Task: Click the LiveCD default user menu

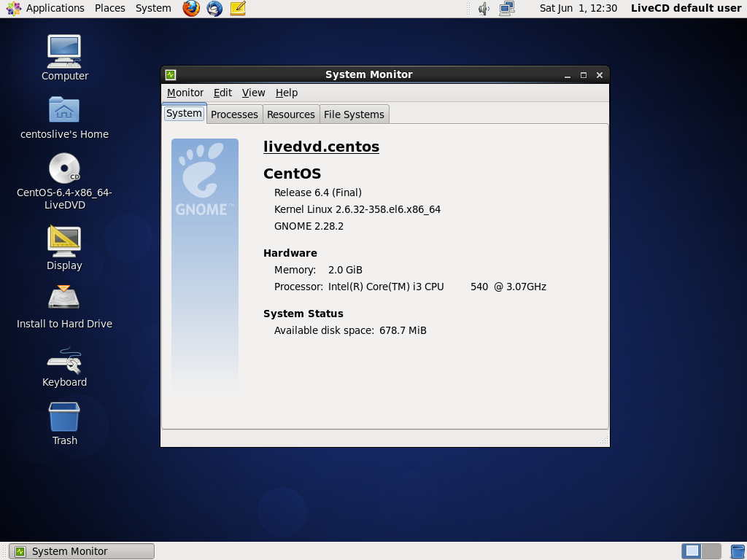Action: 686,8
